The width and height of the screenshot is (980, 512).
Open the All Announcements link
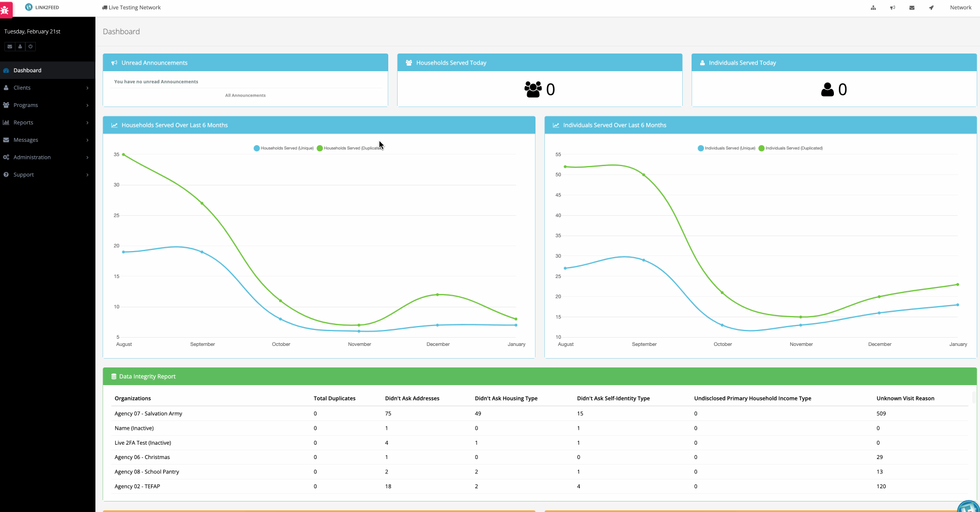click(x=245, y=95)
